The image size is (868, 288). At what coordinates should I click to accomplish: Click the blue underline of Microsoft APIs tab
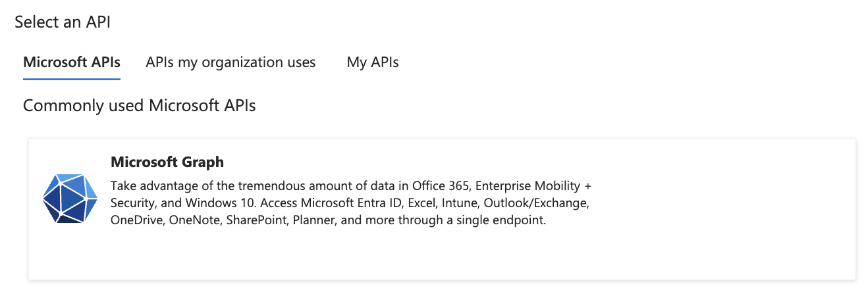click(x=72, y=79)
